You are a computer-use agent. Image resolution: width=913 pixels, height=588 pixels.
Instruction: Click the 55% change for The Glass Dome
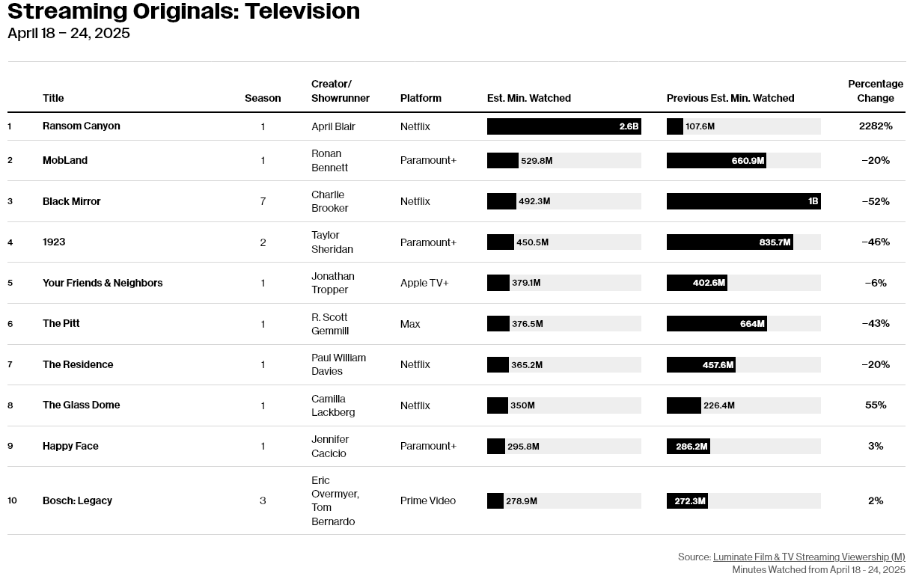(x=876, y=405)
